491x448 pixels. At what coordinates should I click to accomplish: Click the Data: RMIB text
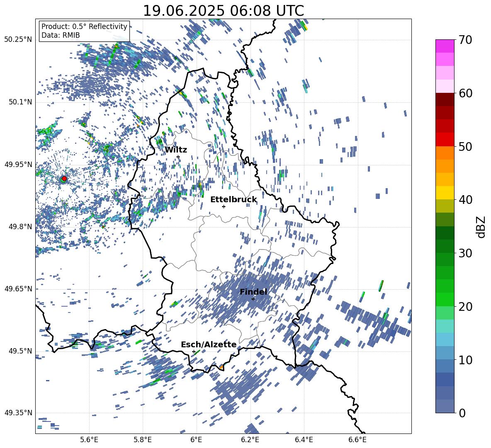[61, 35]
